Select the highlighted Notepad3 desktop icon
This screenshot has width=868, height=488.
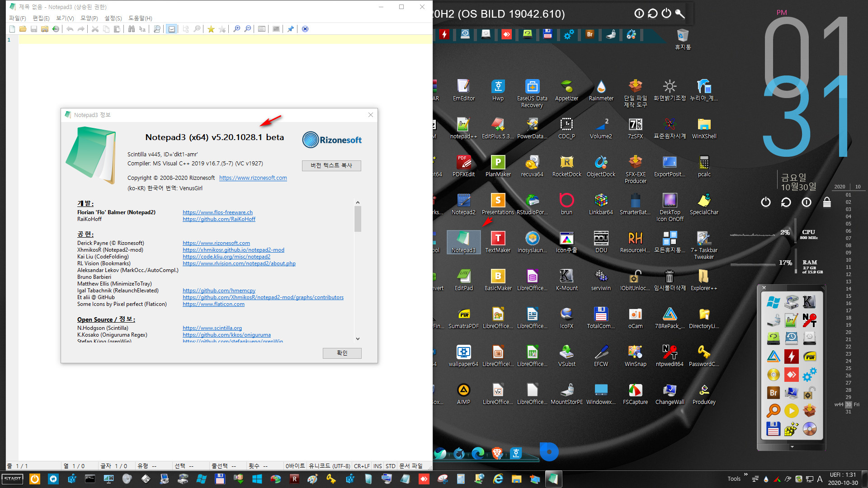[x=463, y=242]
